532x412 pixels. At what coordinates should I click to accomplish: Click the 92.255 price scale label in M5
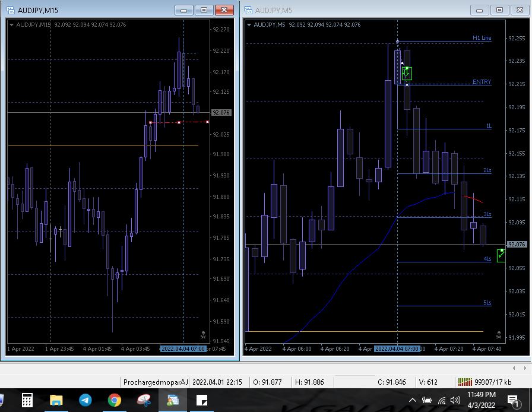pos(517,39)
